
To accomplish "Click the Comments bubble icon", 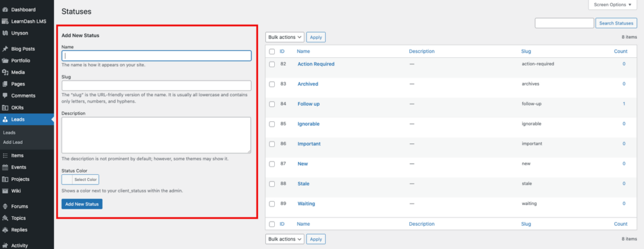I will point(5,96).
